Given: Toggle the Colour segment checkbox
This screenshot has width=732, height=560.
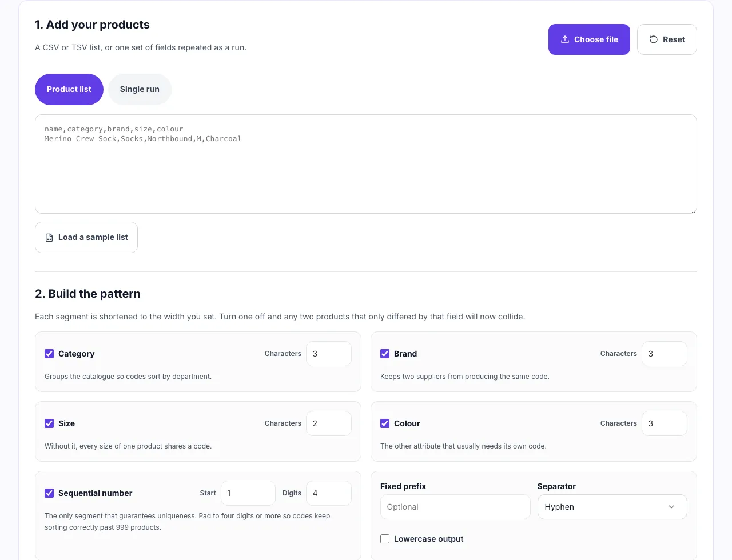Looking at the screenshot, I should [x=385, y=423].
